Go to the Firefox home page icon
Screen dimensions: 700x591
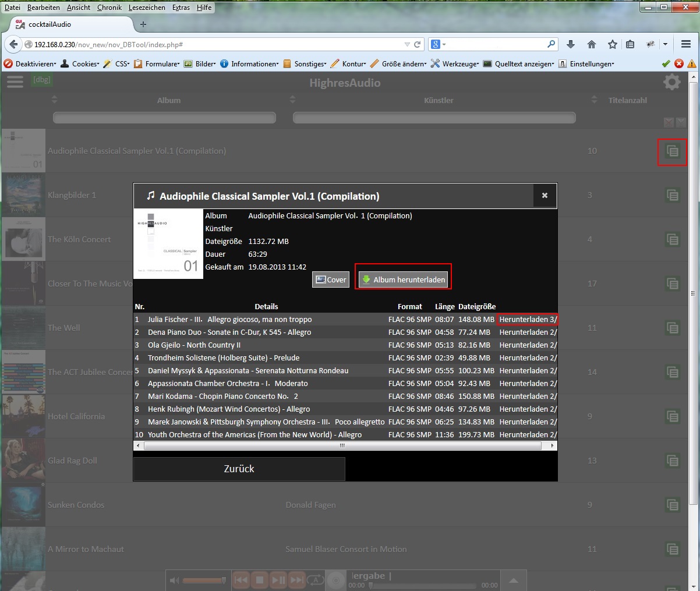coord(592,44)
